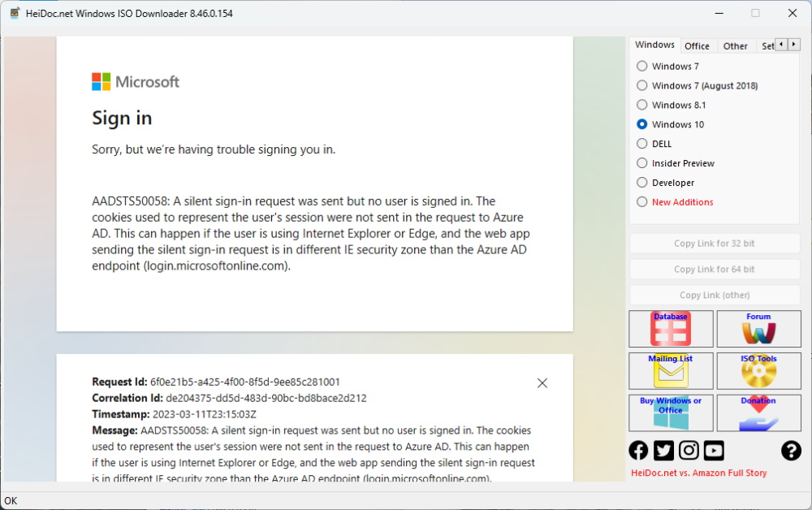Select the Windows 10 radio button

[x=642, y=124]
